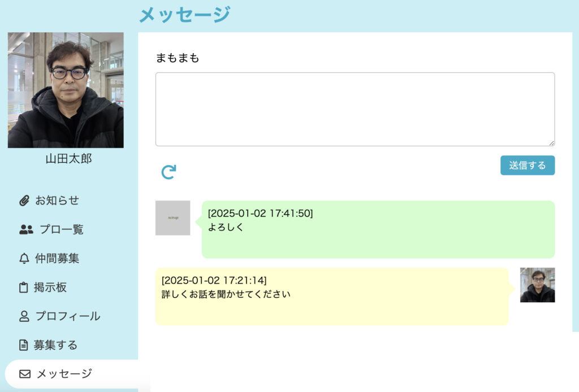Click the document icon beside 募集する
Viewport: 579px width, 392px height.
click(23, 345)
